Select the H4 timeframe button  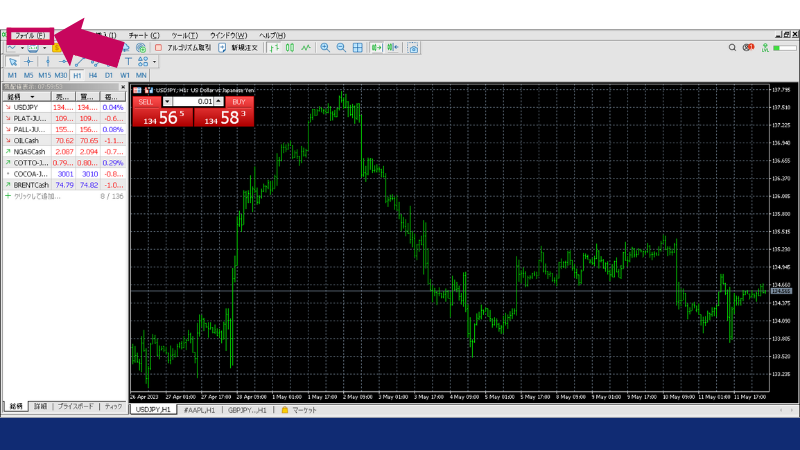(93, 75)
